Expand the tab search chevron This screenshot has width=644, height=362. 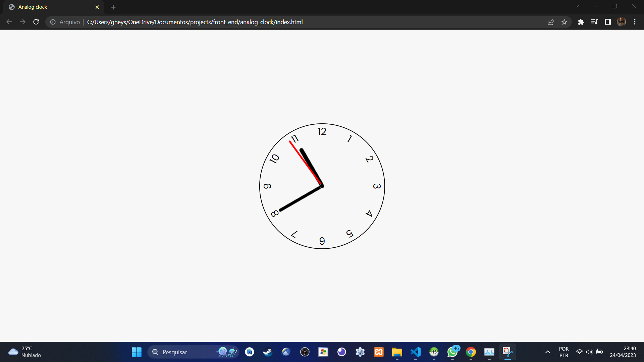click(x=577, y=6)
